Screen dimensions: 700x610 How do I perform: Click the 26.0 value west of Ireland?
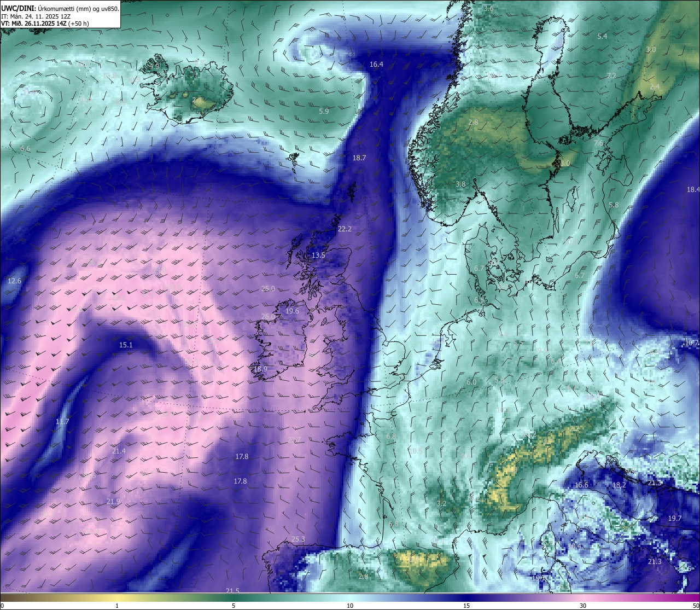click(x=268, y=316)
